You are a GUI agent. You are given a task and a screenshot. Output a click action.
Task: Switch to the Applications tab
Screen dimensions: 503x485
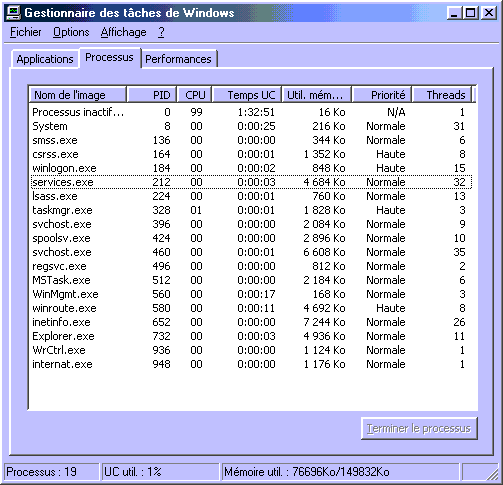point(45,59)
